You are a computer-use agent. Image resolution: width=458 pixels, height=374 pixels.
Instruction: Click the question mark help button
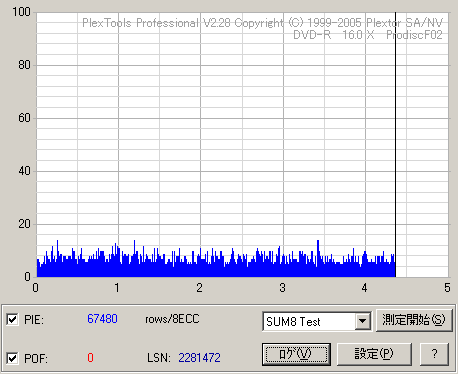(434, 354)
